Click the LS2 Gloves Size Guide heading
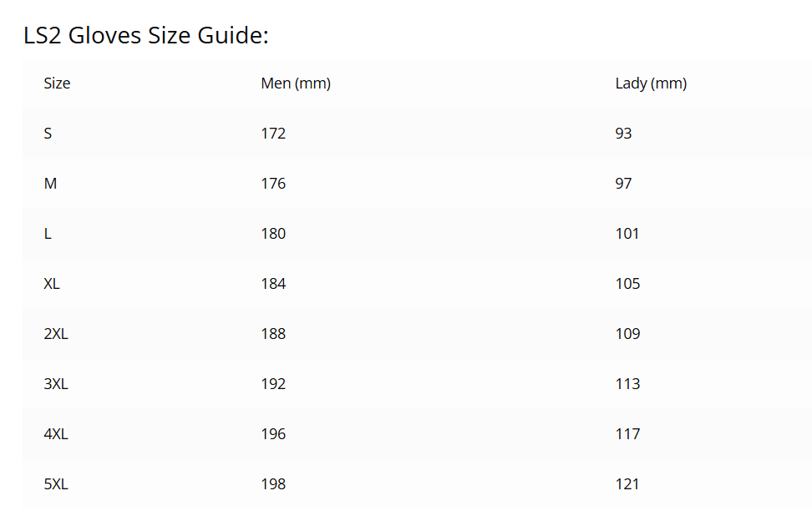Screen dimensions: 812x516 click(x=146, y=36)
